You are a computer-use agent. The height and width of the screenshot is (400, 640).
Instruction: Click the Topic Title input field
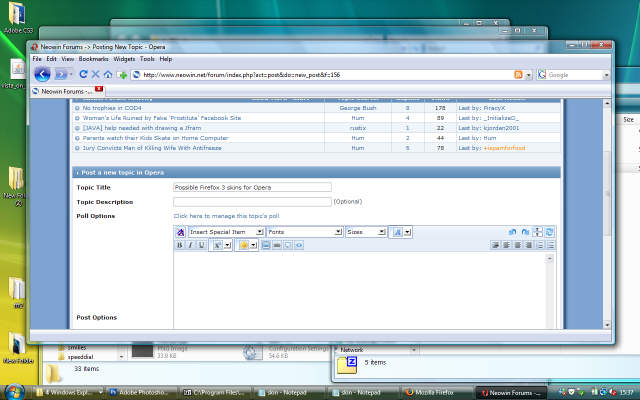click(252, 187)
